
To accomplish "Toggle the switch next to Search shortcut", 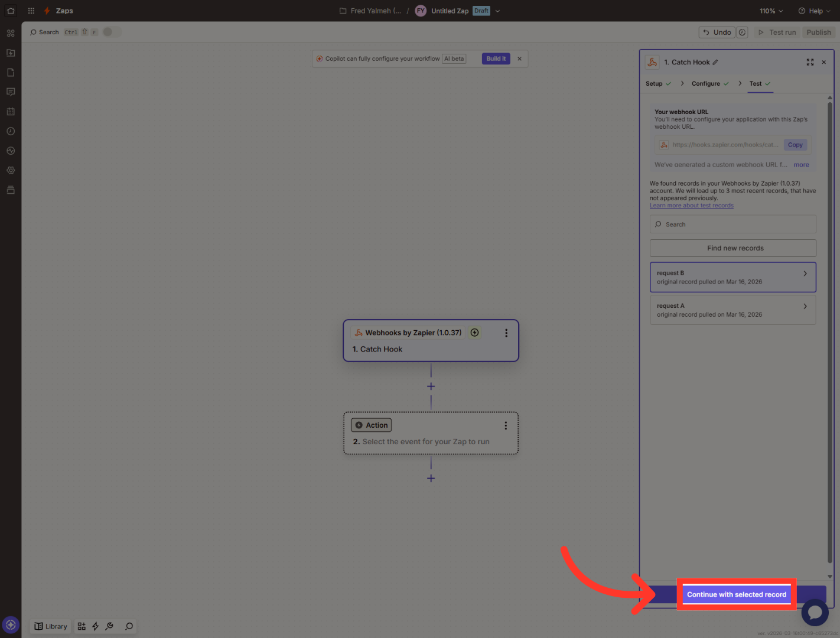I will pyautogui.click(x=112, y=32).
